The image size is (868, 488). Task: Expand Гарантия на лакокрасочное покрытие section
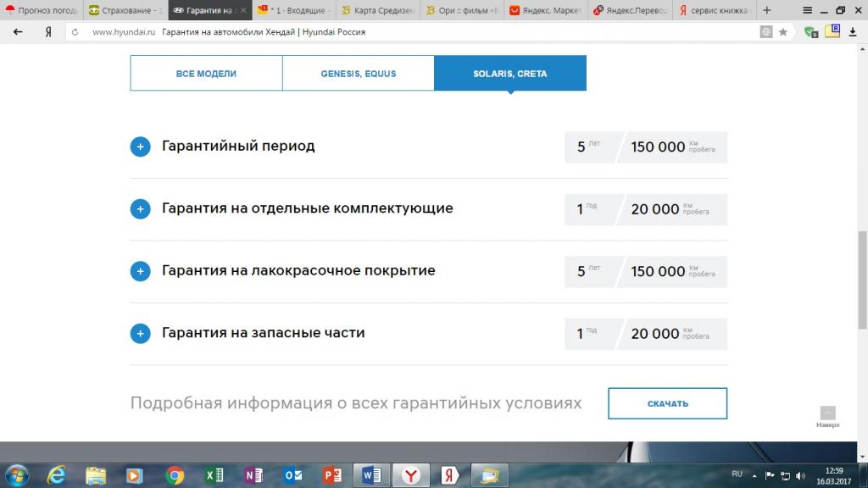pyautogui.click(x=140, y=271)
